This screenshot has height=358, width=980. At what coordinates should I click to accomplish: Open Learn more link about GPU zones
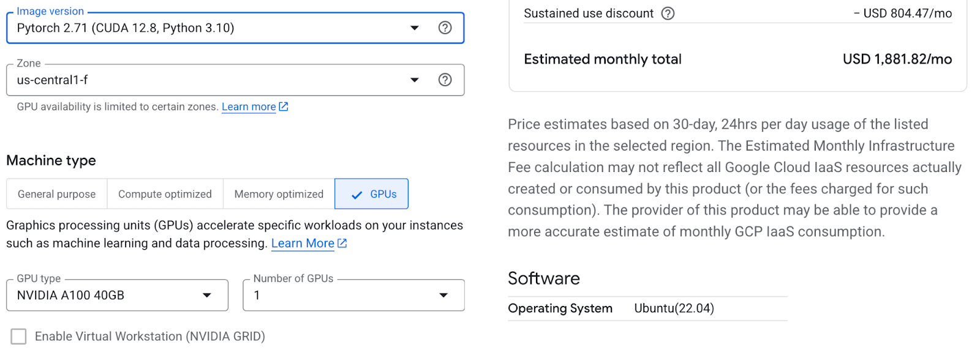click(x=249, y=106)
